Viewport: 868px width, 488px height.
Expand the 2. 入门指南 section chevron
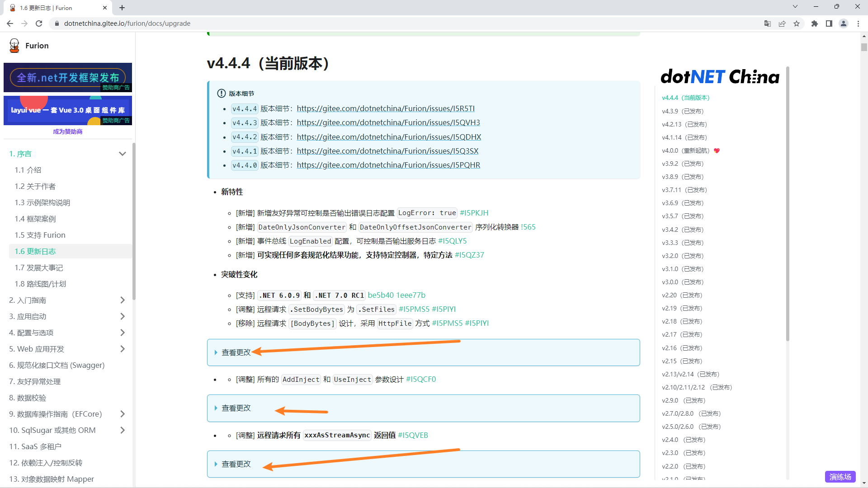[122, 300]
